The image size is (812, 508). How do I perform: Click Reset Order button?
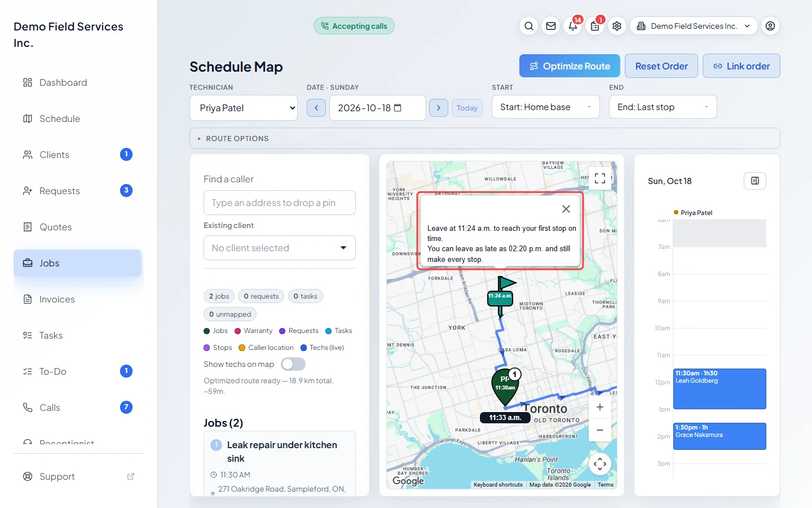pyautogui.click(x=661, y=66)
